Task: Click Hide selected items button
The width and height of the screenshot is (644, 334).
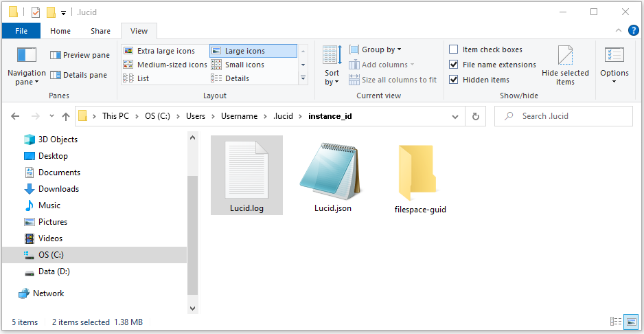Action: click(565, 66)
